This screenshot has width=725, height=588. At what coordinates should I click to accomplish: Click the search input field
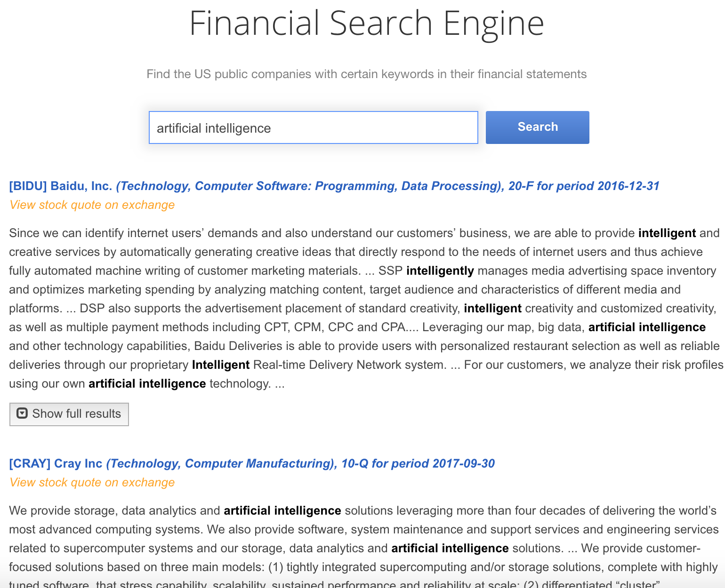click(x=313, y=127)
